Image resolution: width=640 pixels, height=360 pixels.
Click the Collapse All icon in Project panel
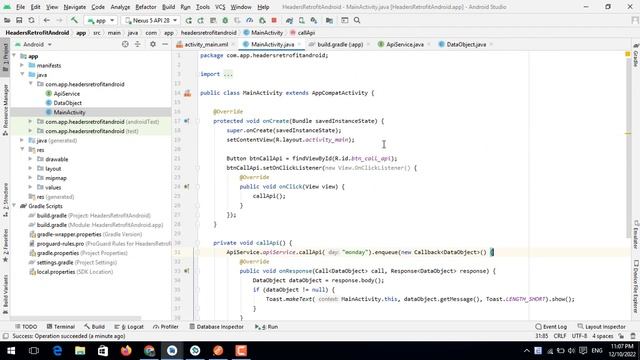[138, 44]
